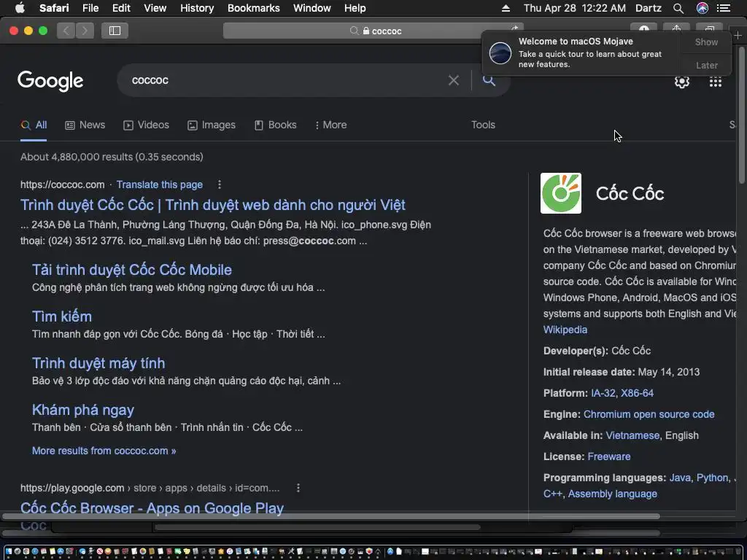Click the IA-32 platform link
Image resolution: width=747 pixels, height=560 pixels.
click(x=603, y=393)
